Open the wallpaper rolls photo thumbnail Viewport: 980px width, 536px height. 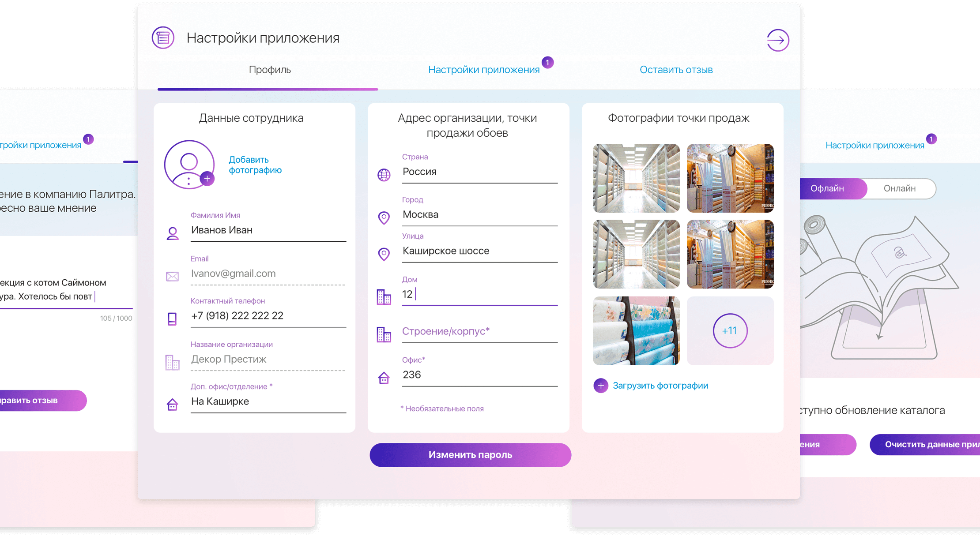[x=636, y=331]
